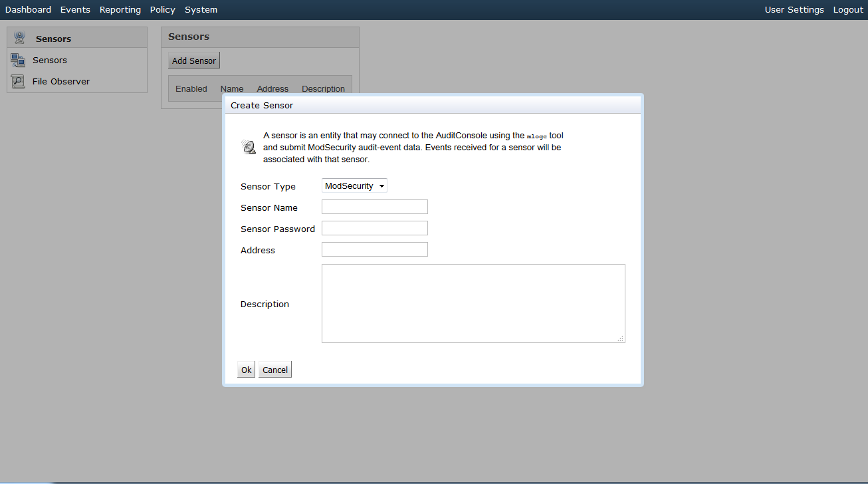The height and width of the screenshot is (484, 868).
Task: Click the Sensors panel header icon
Action: point(20,38)
